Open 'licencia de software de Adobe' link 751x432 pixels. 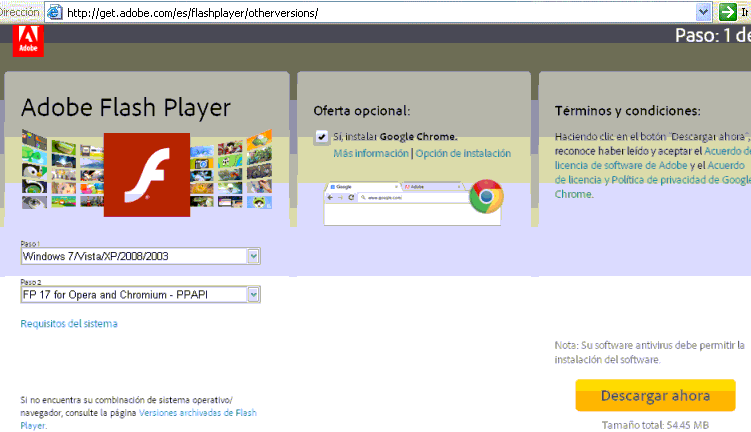coord(621,165)
